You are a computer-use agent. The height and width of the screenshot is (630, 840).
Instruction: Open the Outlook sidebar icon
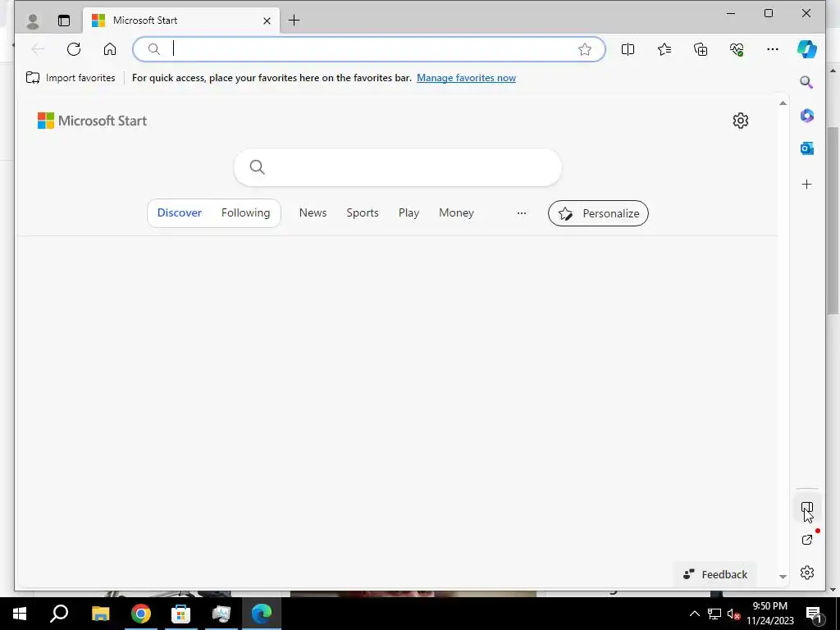807,148
